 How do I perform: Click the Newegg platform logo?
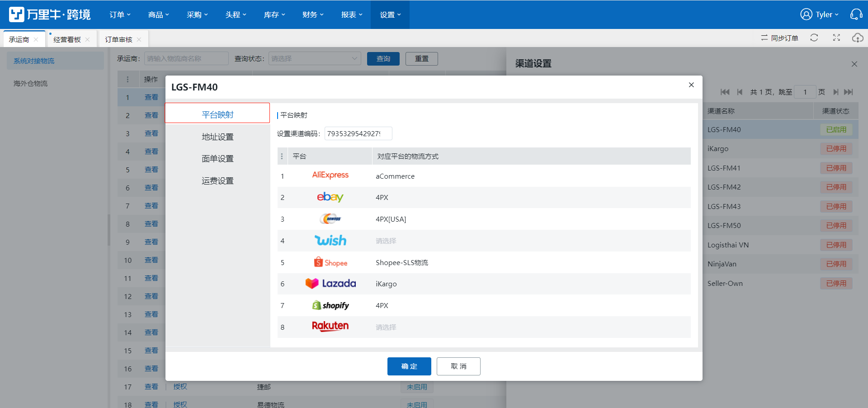[x=330, y=219]
